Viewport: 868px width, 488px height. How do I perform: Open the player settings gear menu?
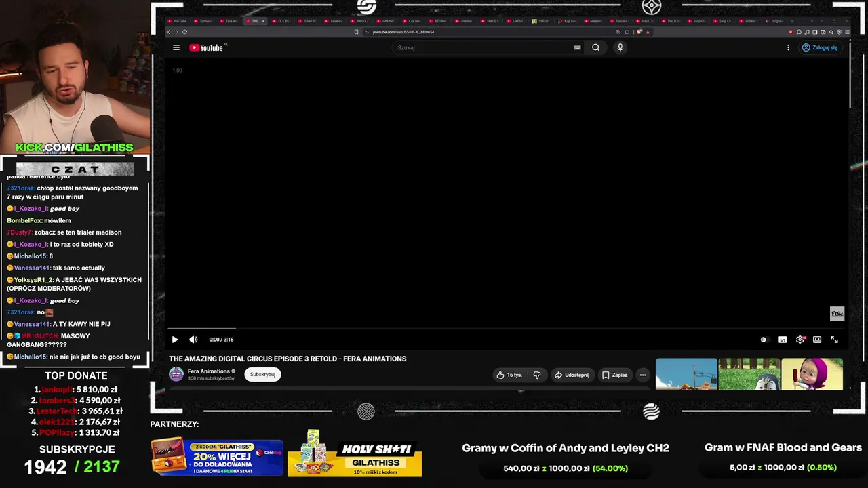800,340
